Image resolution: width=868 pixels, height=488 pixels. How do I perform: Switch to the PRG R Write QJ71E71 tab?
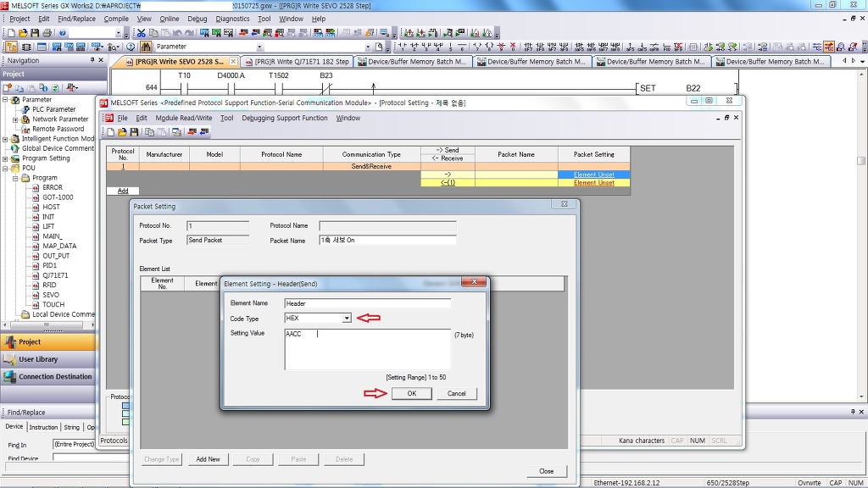coord(297,62)
